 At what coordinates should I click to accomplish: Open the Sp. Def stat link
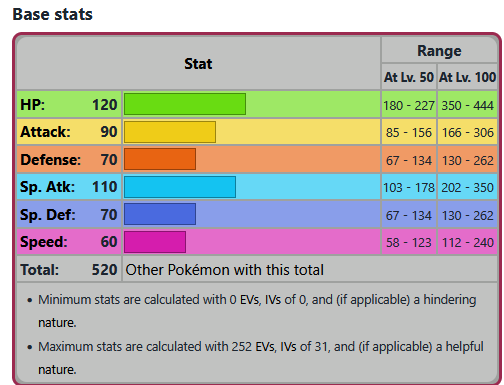click(x=47, y=215)
